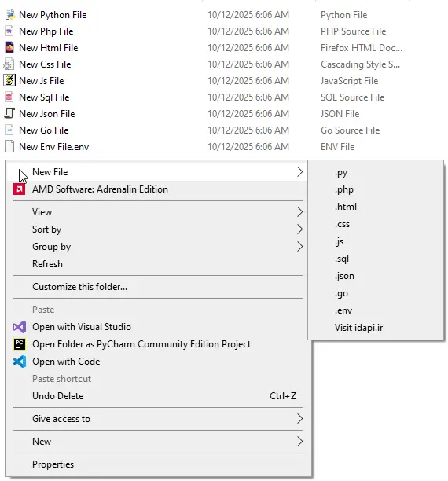Image resolution: width=448 pixels, height=481 pixels.
Task: Select the file name New Js File
Action: point(42,81)
